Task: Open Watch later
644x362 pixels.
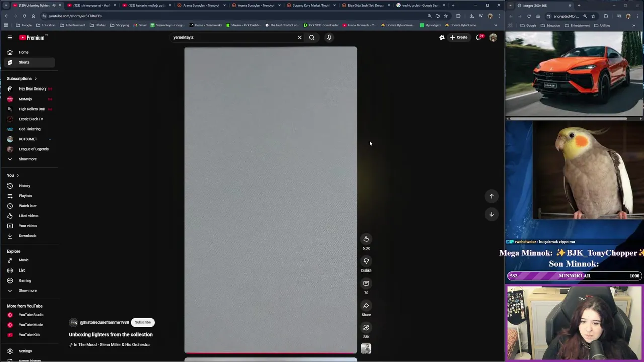Action: 30,206
